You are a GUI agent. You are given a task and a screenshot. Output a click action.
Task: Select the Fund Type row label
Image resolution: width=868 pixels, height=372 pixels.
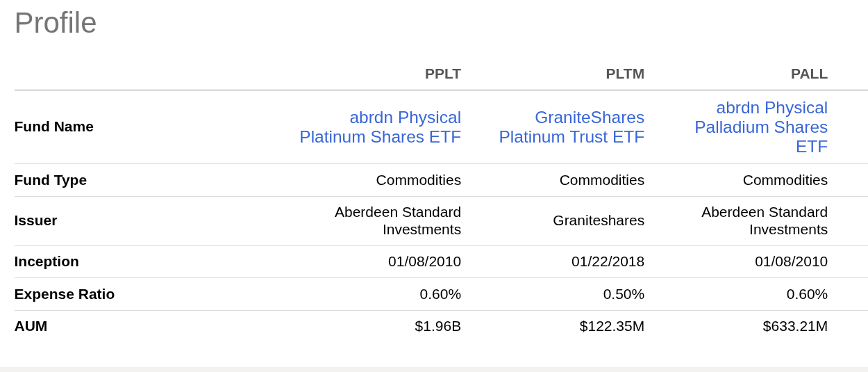(51, 180)
